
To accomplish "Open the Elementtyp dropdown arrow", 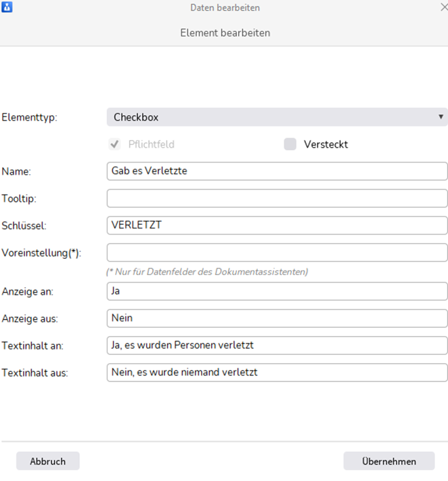I will pos(441,117).
